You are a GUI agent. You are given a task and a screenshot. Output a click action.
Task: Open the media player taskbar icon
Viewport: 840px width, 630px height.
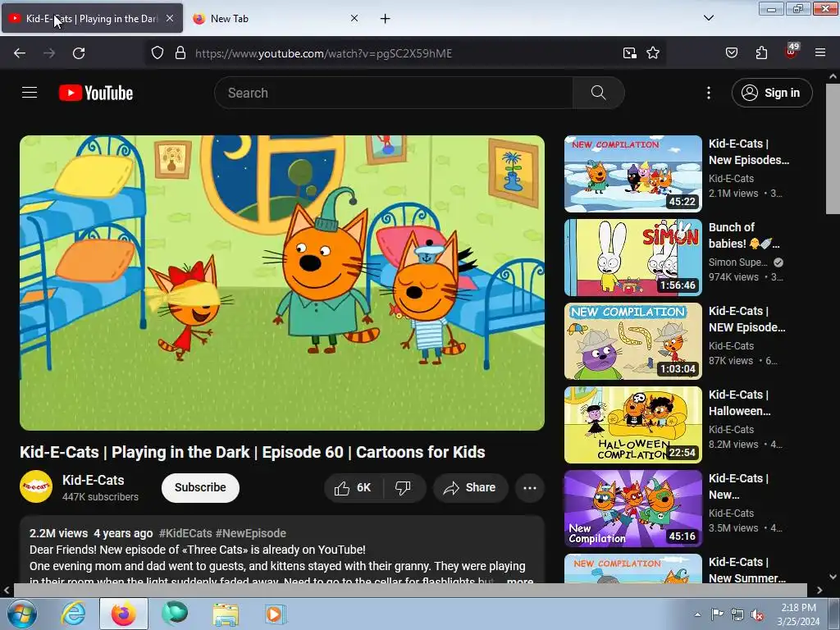(276, 614)
